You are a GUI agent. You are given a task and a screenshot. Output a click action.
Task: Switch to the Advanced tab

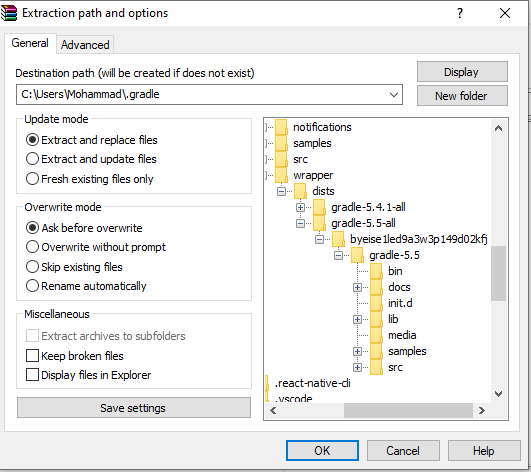tap(85, 45)
